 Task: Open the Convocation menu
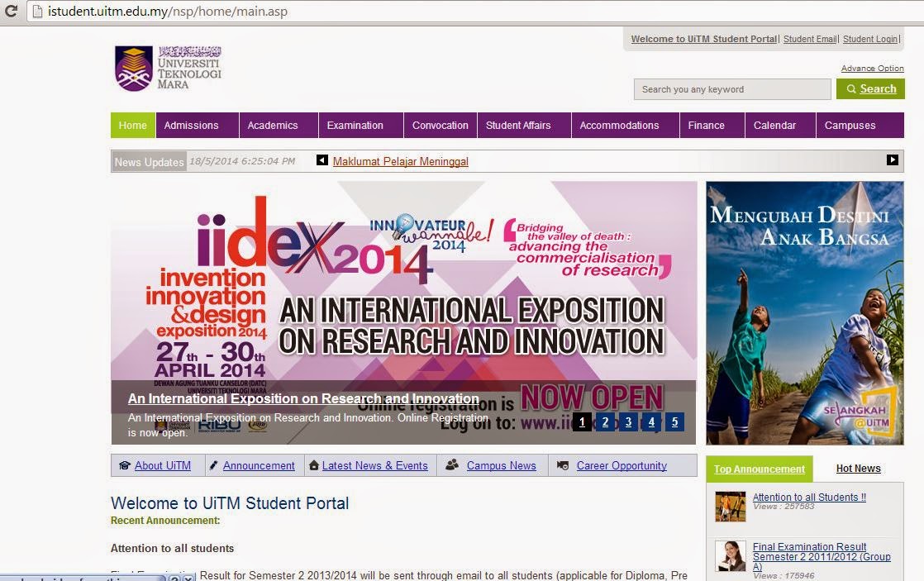(x=441, y=126)
